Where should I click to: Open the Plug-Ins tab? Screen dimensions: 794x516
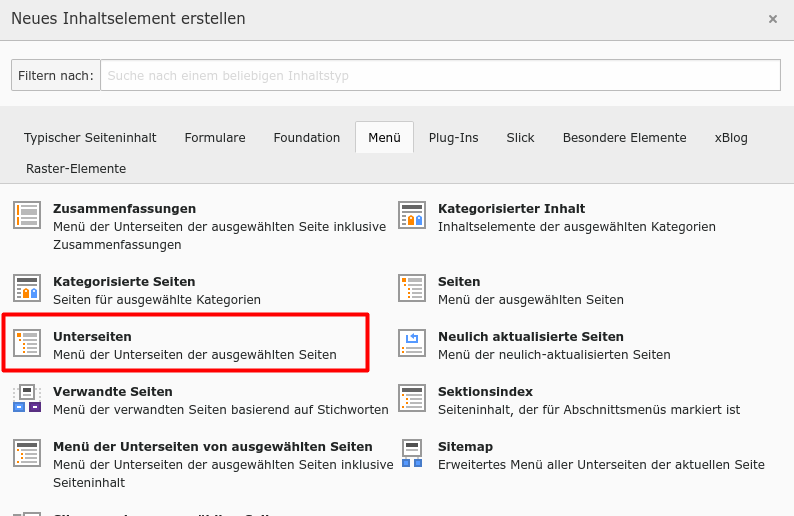[x=454, y=138]
